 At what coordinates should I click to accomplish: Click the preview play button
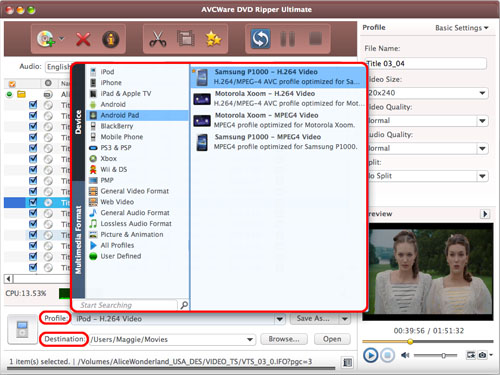point(370,355)
